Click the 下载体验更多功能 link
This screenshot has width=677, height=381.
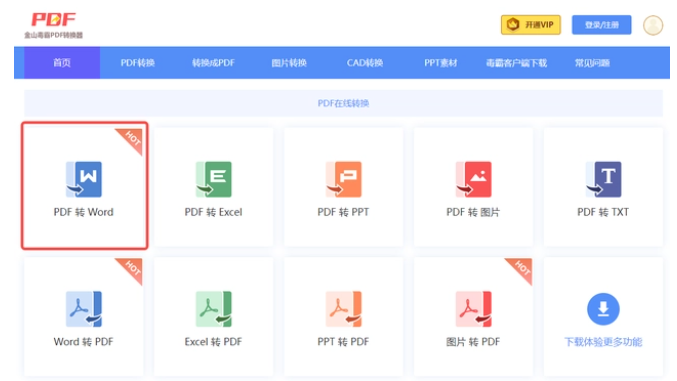pyautogui.click(x=603, y=342)
